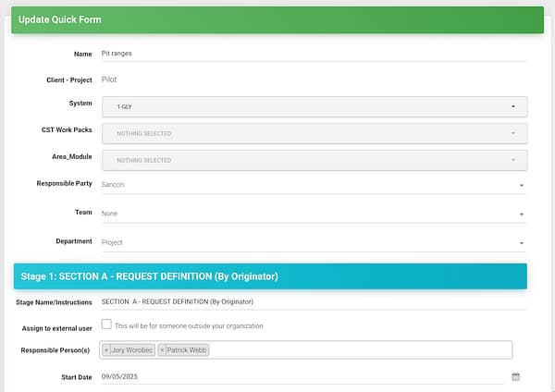This screenshot has height=392, width=555.
Task: Click empty space in Responsible Person(s) box
Action: (361, 350)
